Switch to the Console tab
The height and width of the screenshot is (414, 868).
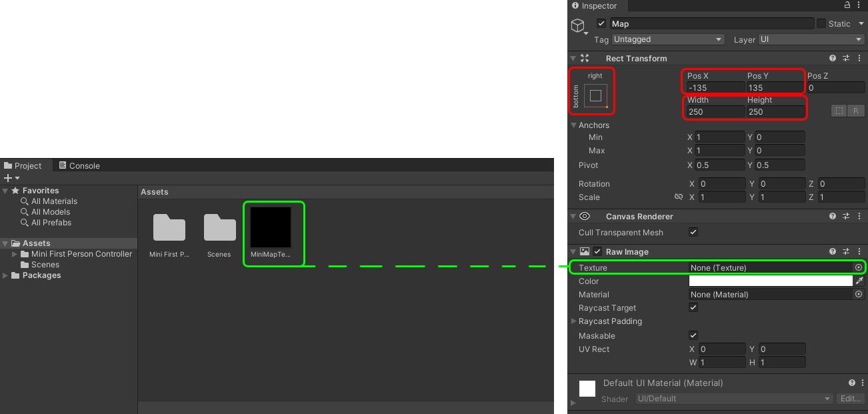79,166
